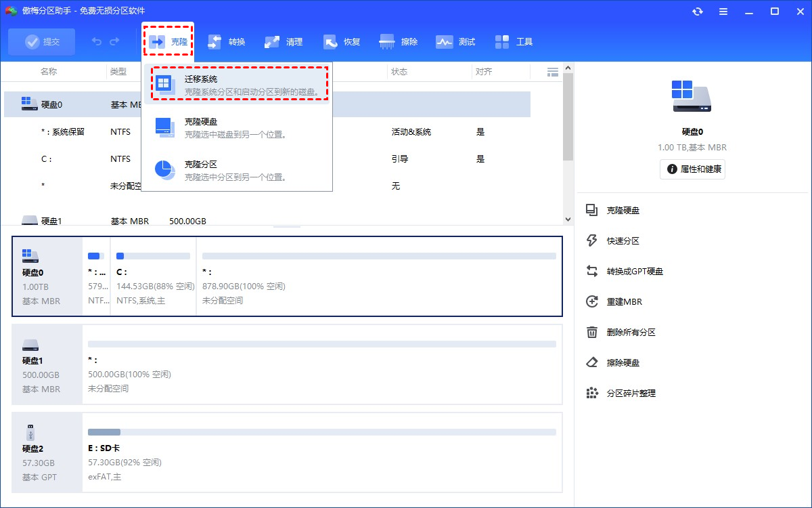Viewport: 812px width, 508px height.
Task: Open the hamburger menu in the title bar
Action: click(x=723, y=11)
